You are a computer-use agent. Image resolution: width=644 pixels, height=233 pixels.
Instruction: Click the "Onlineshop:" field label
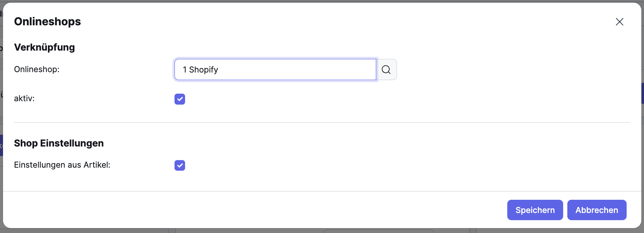coord(37,69)
